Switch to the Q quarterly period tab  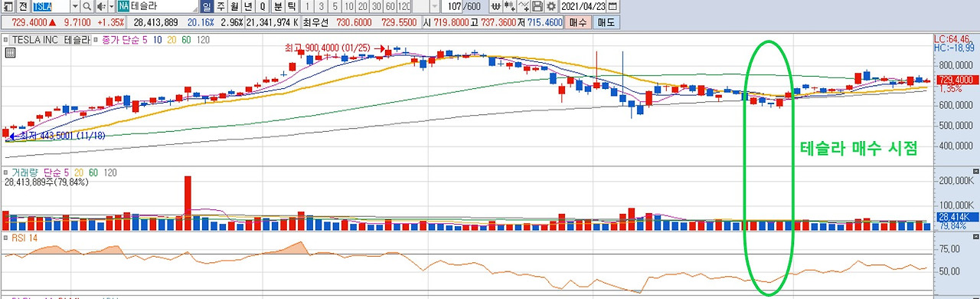point(263,6)
